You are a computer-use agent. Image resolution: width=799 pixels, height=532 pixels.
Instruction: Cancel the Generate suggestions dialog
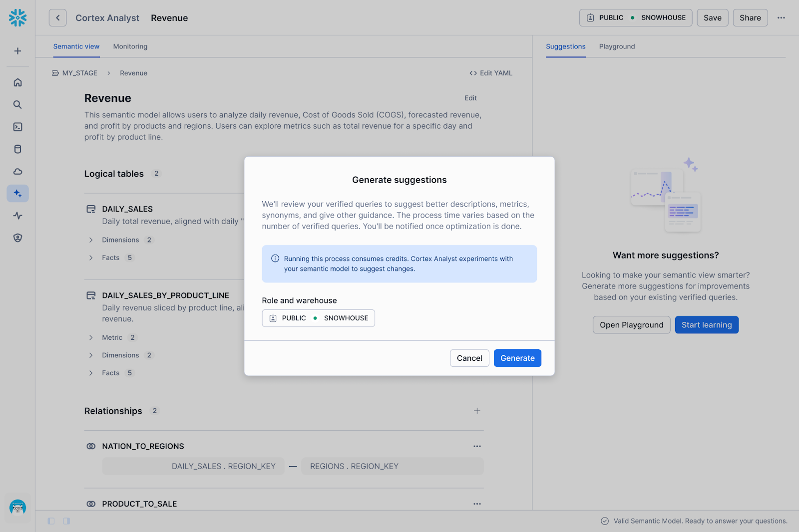tap(469, 358)
